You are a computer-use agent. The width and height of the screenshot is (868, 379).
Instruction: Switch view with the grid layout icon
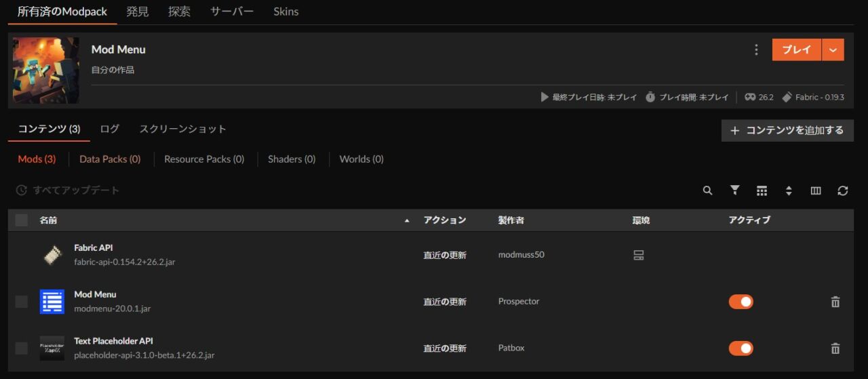762,191
